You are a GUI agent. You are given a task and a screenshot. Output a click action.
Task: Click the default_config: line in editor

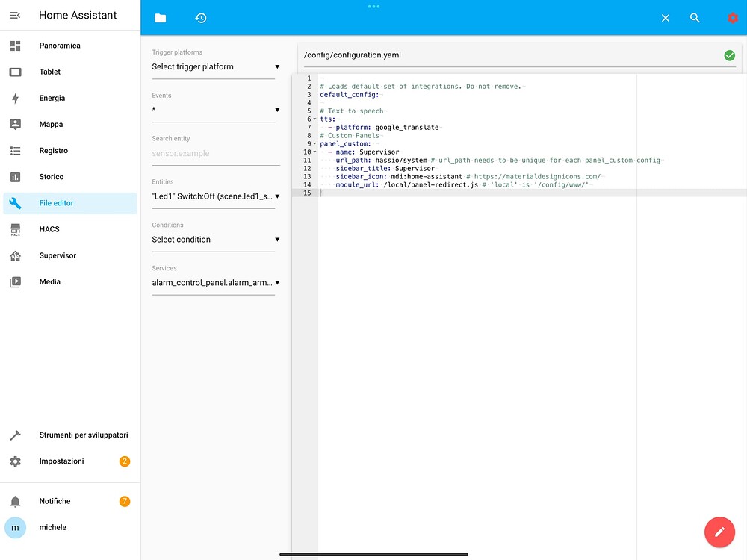point(349,95)
